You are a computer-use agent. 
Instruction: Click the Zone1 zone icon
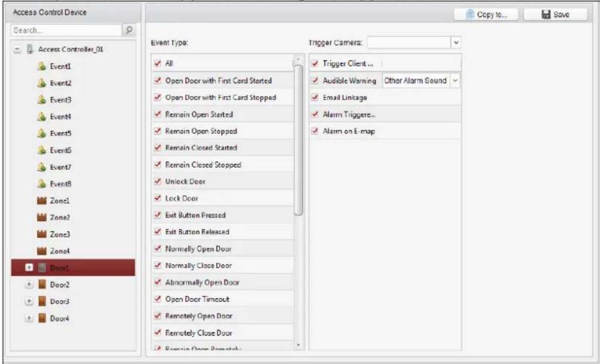(42, 200)
